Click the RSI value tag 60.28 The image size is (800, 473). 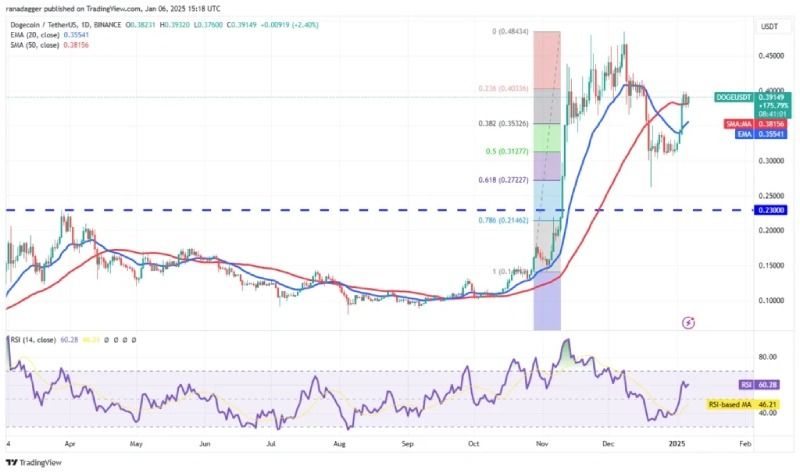coord(759,384)
